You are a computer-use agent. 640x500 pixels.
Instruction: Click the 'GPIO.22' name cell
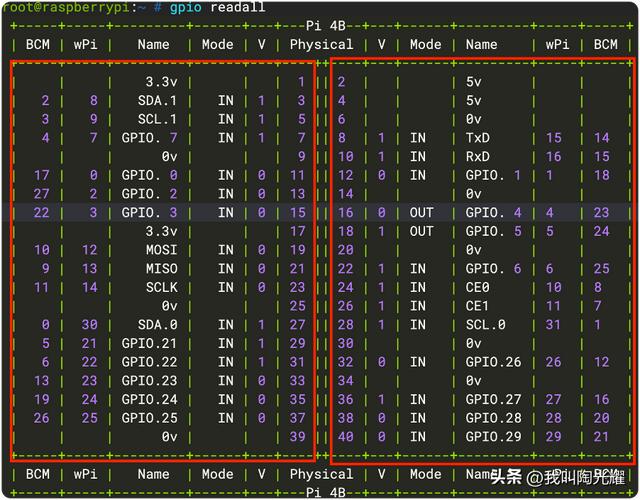tap(149, 362)
